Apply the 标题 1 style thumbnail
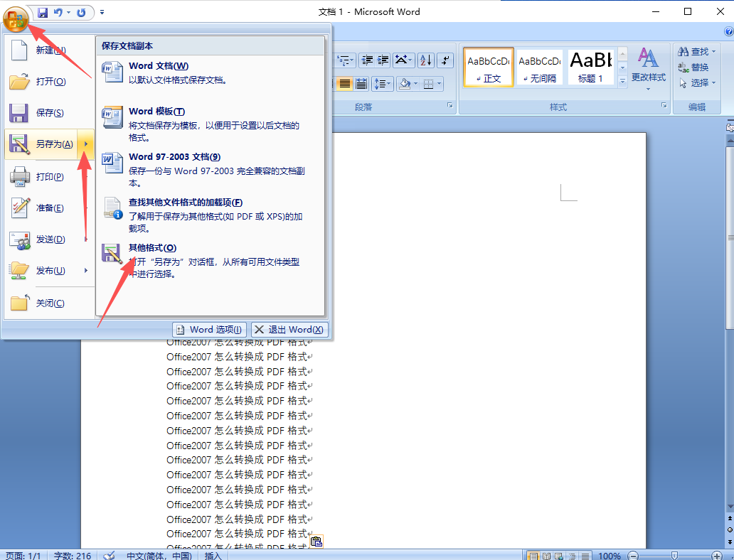Image resolution: width=734 pixels, height=560 pixels. click(591, 67)
